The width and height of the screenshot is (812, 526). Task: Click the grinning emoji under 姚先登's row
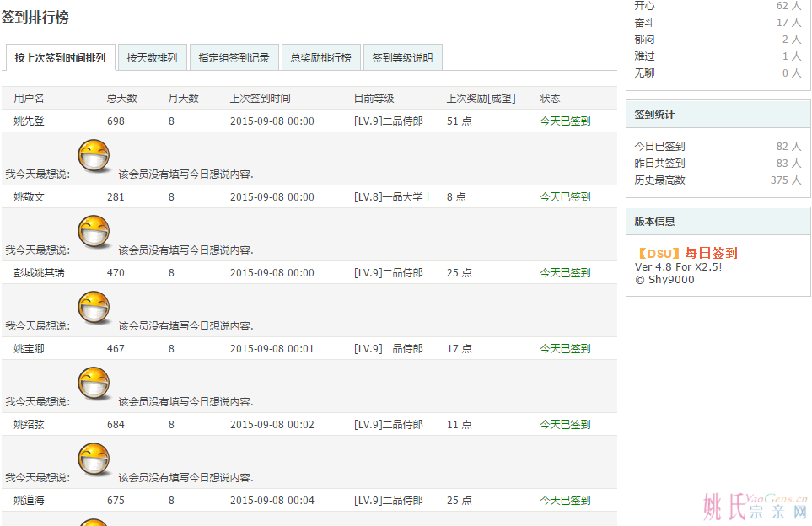(94, 156)
